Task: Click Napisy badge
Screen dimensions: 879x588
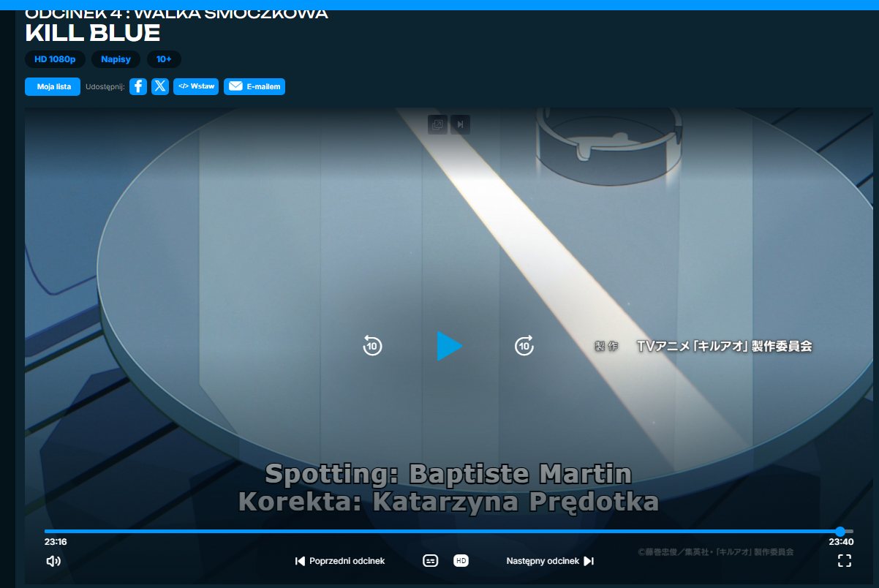Action: [116, 59]
